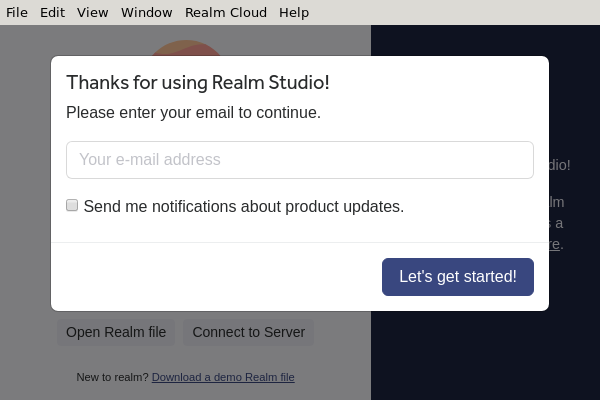Click Connect to Server button
The width and height of the screenshot is (600, 400).
pos(249,332)
